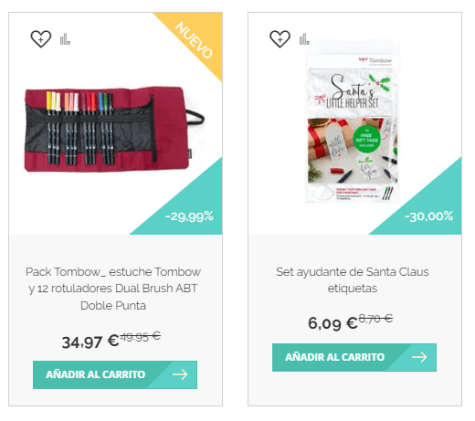Click arrow icon in Tombow pack cart button
The image size is (475, 421).
[x=180, y=375]
